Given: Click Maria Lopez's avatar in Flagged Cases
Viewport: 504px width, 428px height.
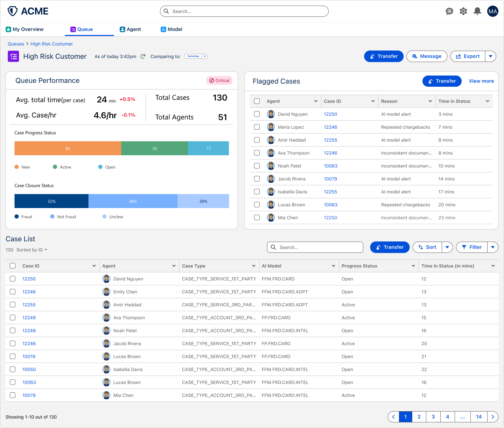Looking at the screenshot, I should click(x=271, y=127).
